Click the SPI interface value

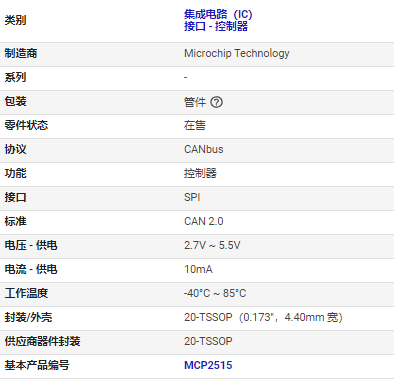[x=192, y=197]
